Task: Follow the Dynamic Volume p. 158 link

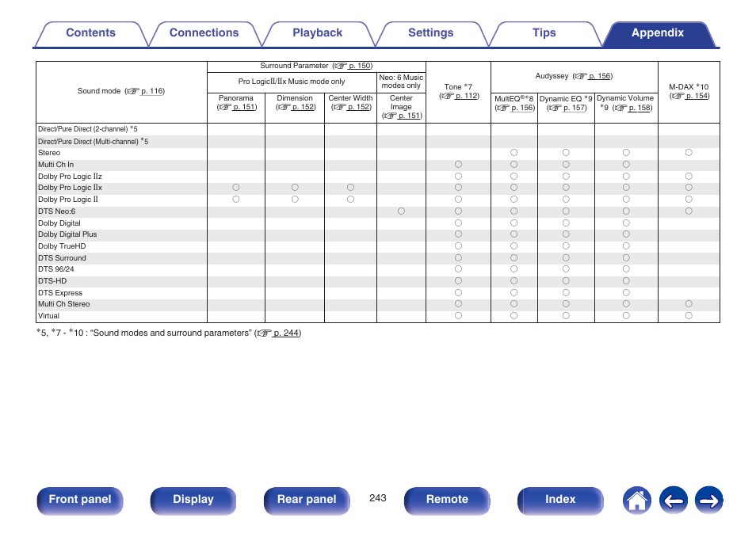Action: [x=640, y=108]
